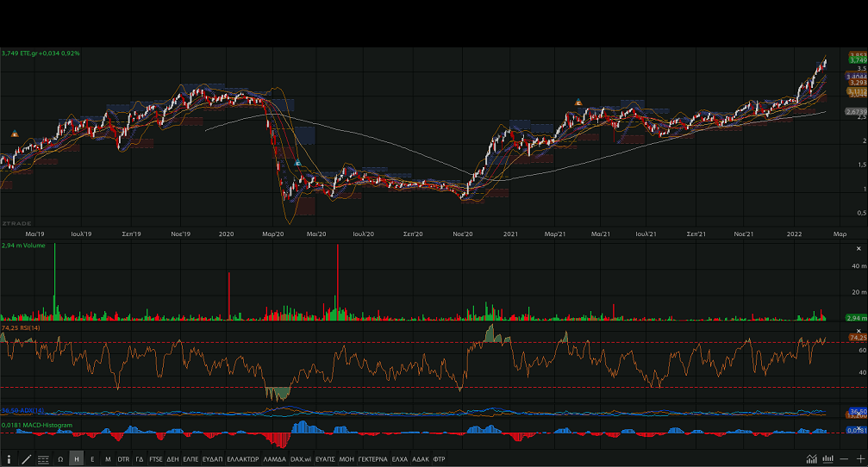This screenshot has height=467, width=868.
Task: Enable the E timeframe
Action: pyautogui.click(x=92, y=459)
